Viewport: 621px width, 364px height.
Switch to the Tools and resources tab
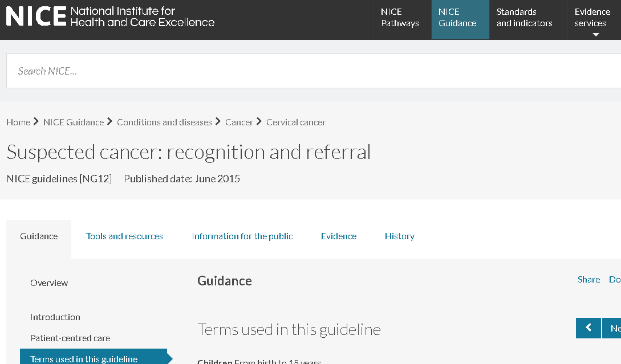pos(124,236)
